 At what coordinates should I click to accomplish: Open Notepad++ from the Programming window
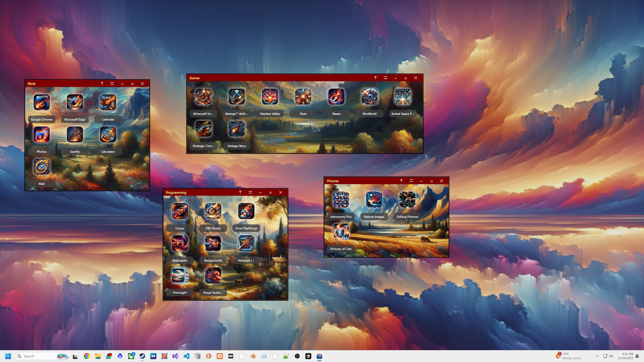246,243
